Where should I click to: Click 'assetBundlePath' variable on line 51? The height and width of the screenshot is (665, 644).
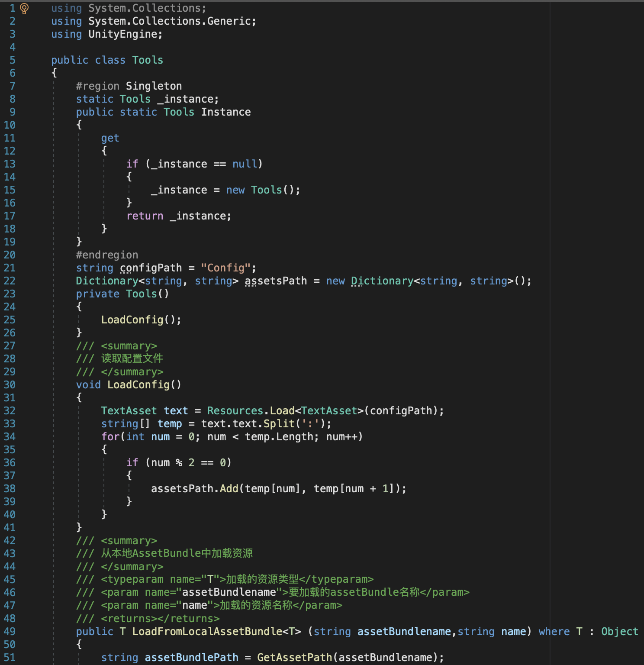click(191, 658)
